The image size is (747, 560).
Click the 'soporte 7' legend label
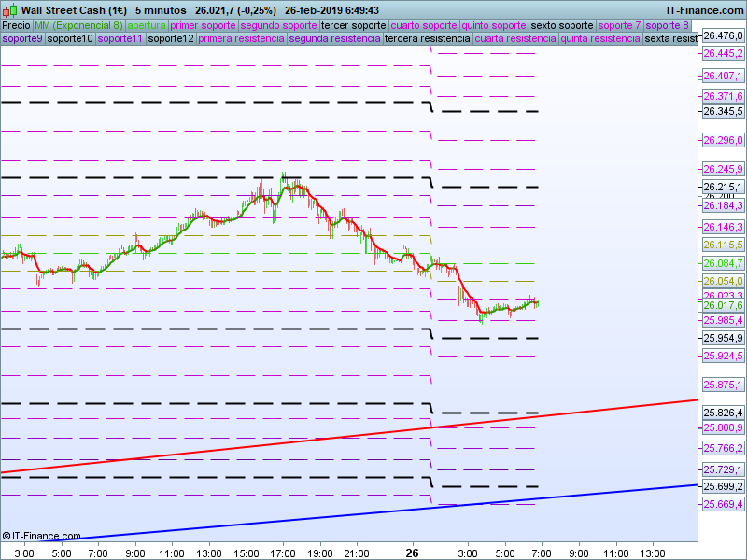point(620,25)
